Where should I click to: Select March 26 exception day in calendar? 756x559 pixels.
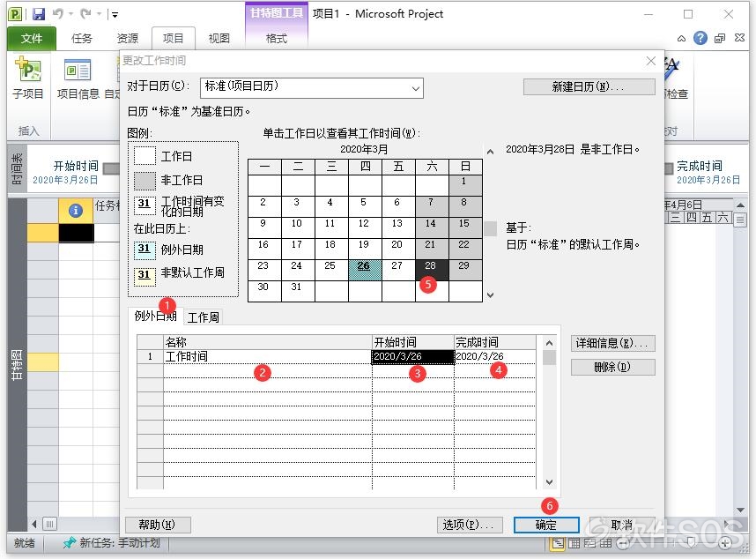[365, 270]
